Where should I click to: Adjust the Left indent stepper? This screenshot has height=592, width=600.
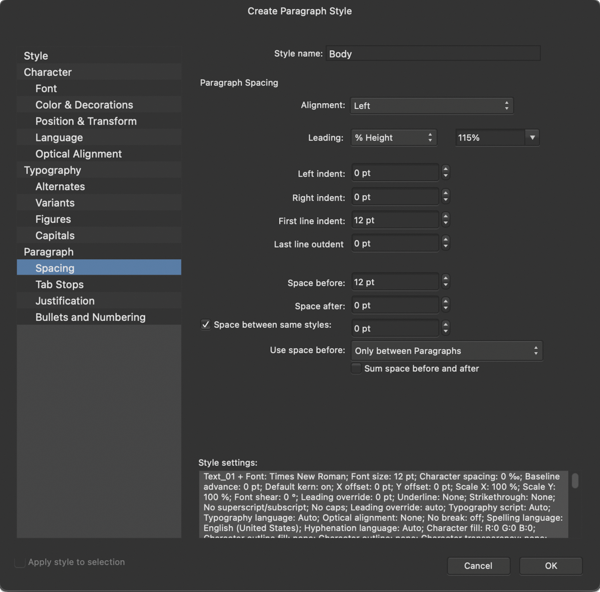[x=445, y=172]
